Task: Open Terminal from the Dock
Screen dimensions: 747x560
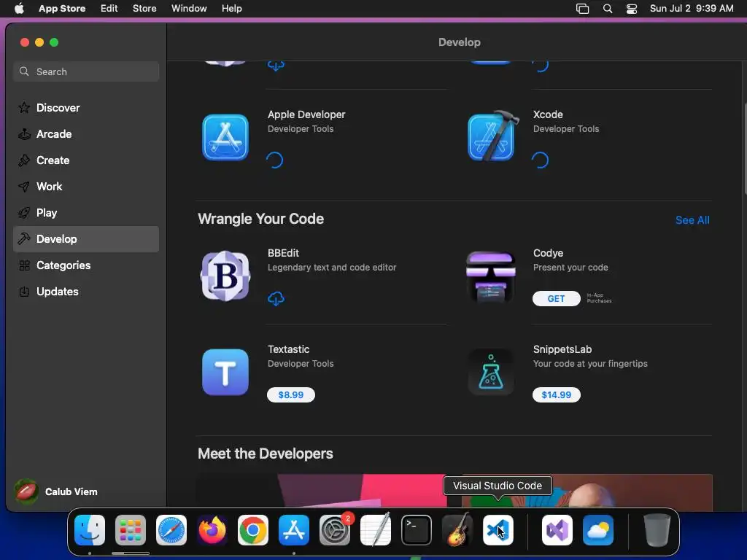Action: pyautogui.click(x=417, y=530)
